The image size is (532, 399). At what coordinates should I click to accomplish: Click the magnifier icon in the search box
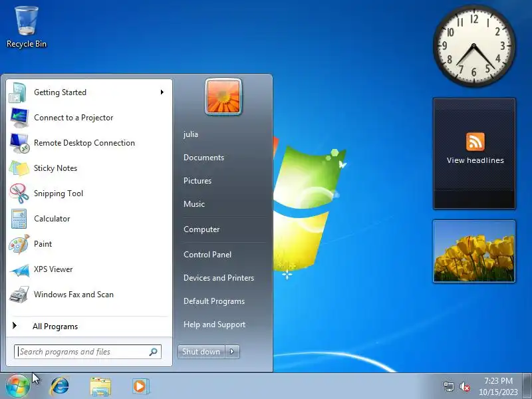[154, 352]
